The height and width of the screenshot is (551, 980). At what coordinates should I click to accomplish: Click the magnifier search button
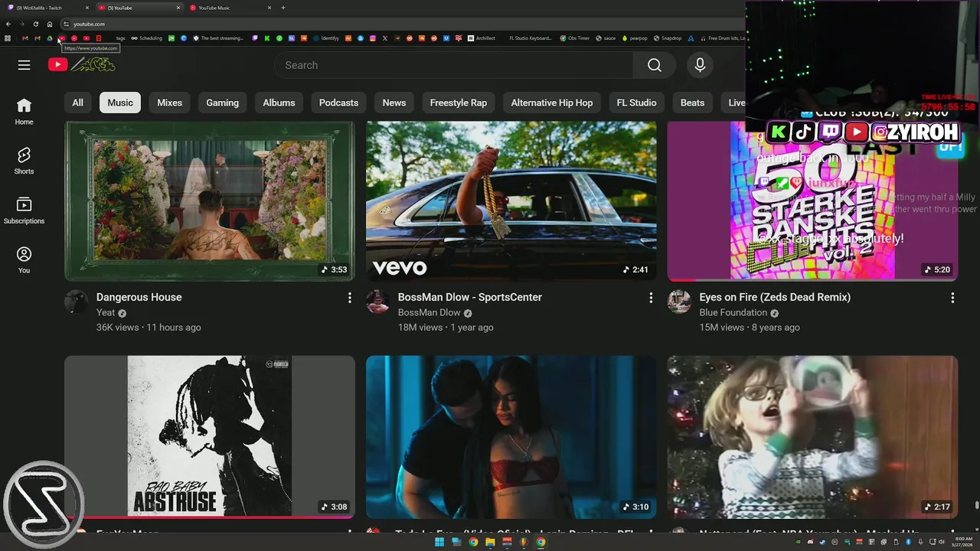(x=655, y=65)
